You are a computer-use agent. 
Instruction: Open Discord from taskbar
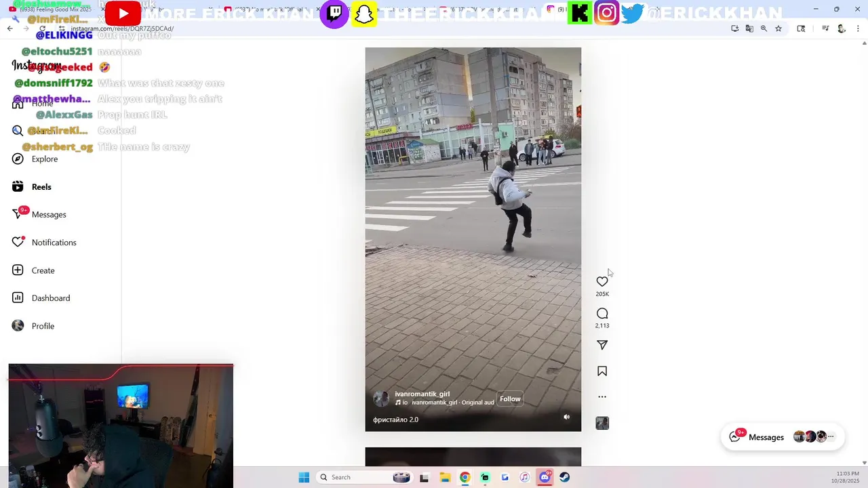545,477
